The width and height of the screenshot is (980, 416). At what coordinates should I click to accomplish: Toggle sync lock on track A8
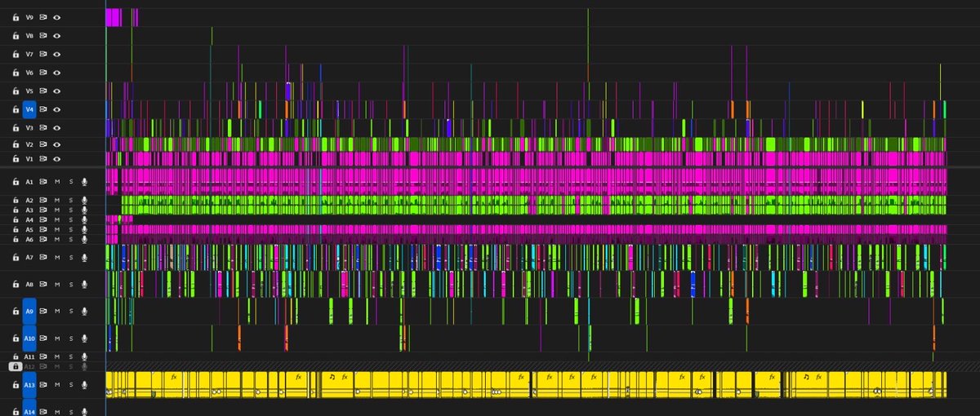click(x=43, y=285)
